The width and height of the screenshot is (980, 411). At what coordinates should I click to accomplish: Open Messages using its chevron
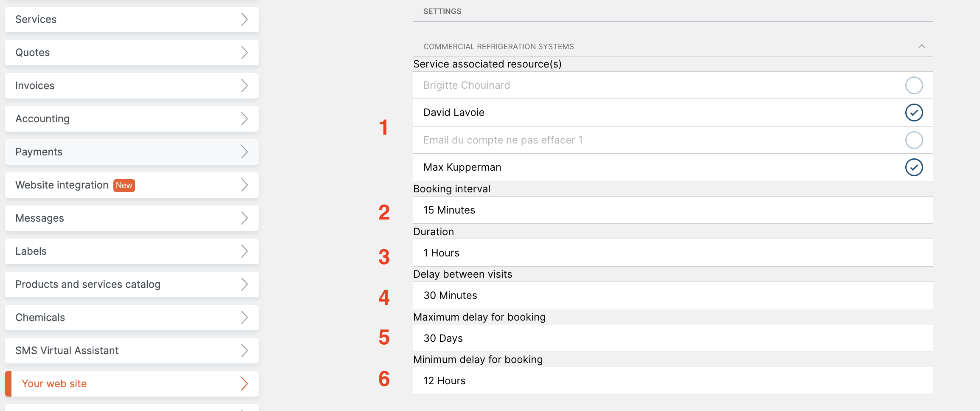[x=245, y=218]
